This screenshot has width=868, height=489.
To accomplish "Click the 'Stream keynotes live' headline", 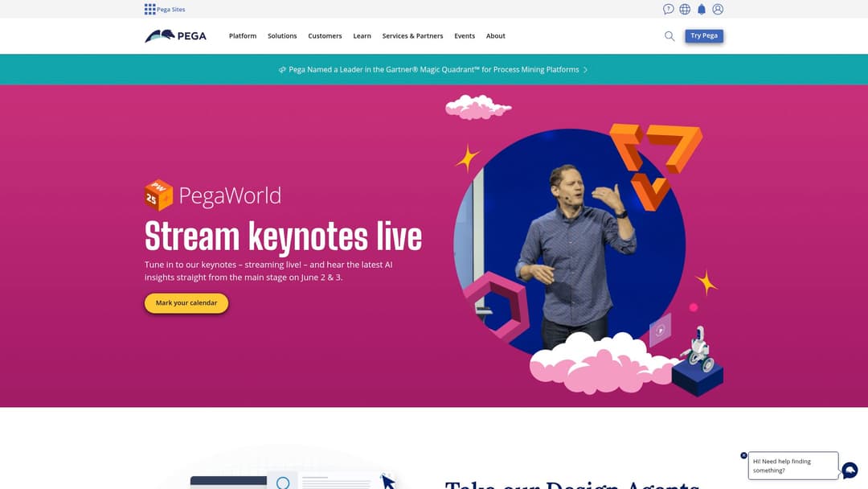I will (x=283, y=236).
